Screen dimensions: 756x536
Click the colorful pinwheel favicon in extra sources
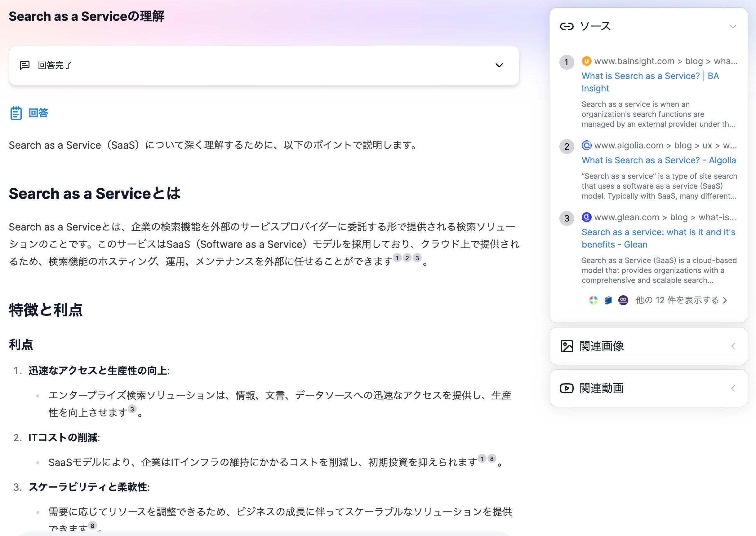pyautogui.click(x=593, y=300)
